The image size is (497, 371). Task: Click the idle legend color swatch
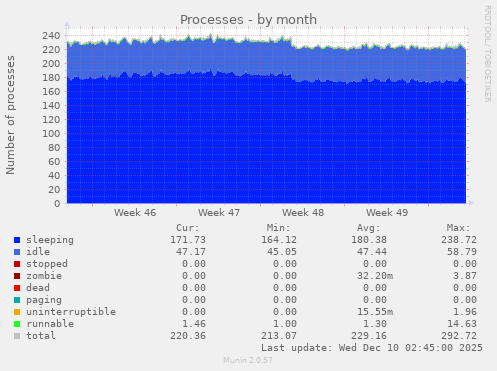pos(17,252)
